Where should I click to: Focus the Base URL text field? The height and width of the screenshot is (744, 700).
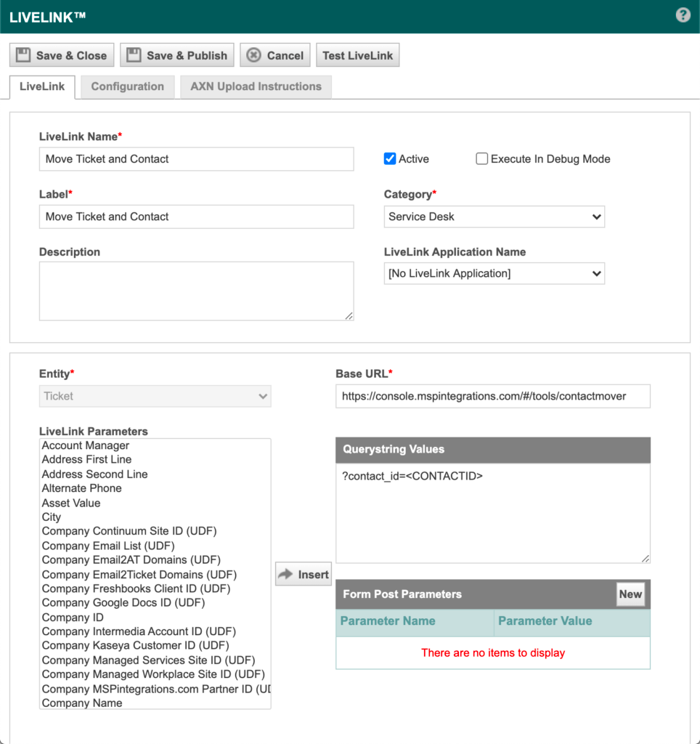pyautogui.click(x=492, y=396)
